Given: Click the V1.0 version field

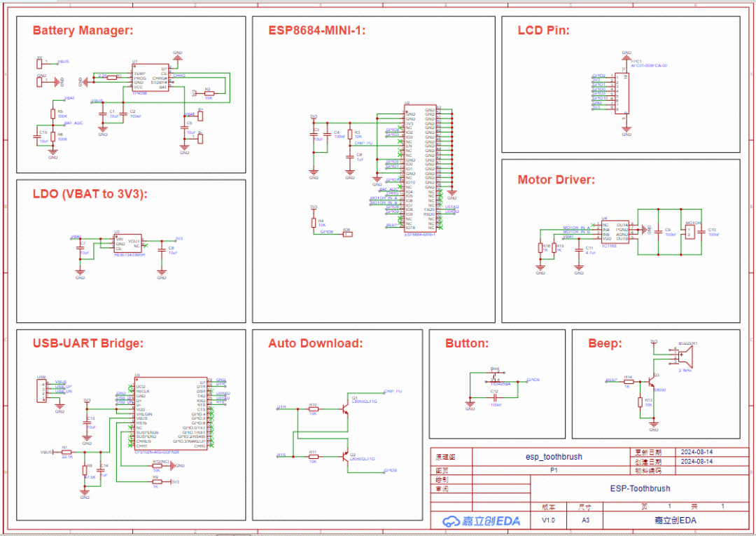Looking at the screenshot, I should (548, 521).
